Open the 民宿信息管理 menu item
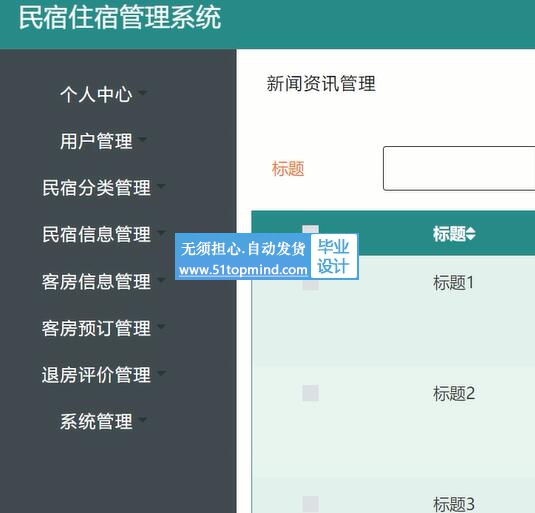This screenshot has width=535, height=513. click(x=96, y=234)
